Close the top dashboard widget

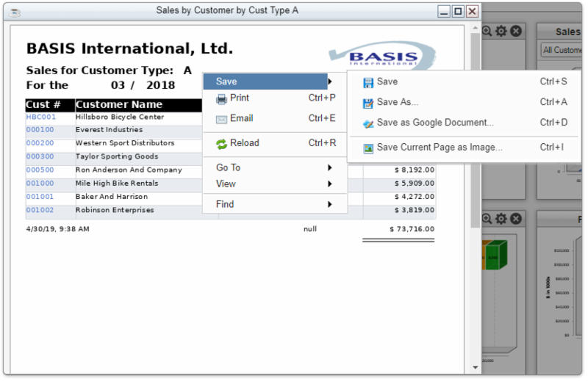tap(516, 31)
